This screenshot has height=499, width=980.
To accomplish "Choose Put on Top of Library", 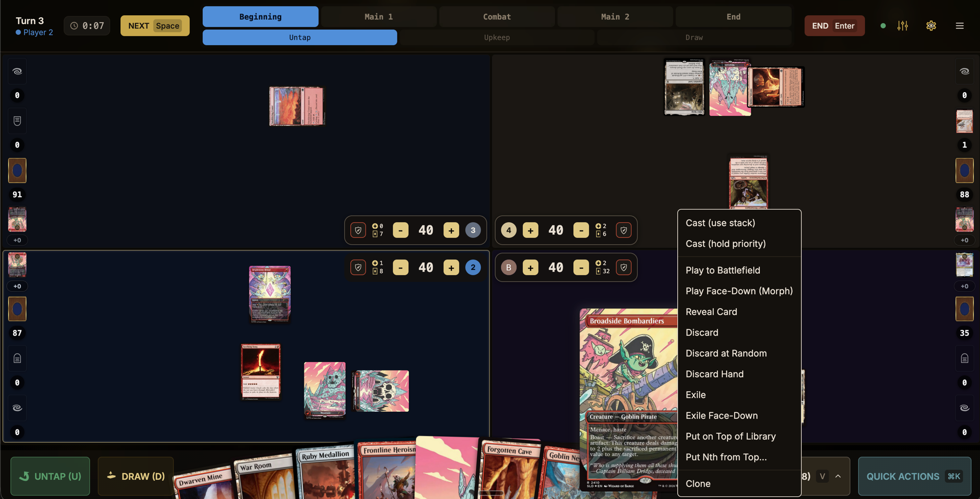I will [x=739, y=436].
